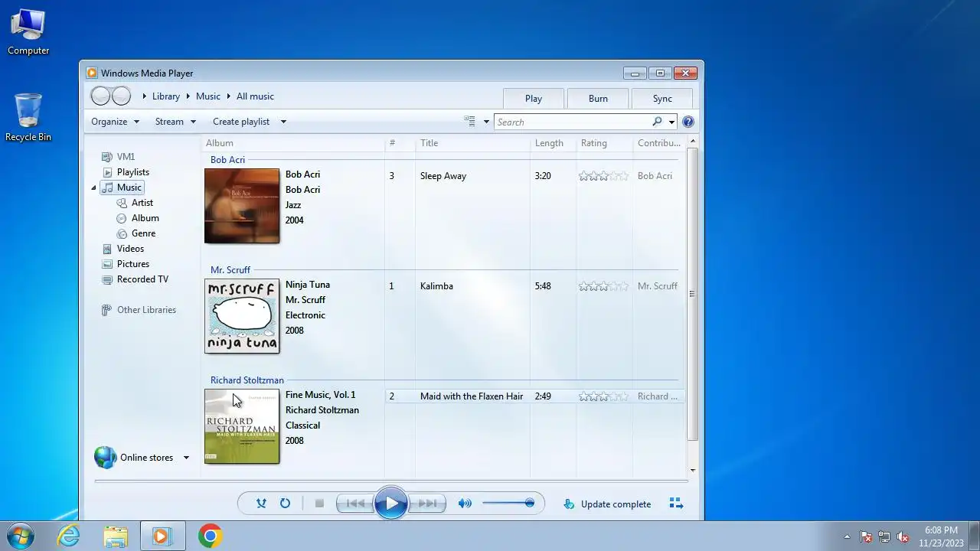Click Music in the breadcrumb path
This screenshot has height=551, width=980.
[x=207, y=96]
